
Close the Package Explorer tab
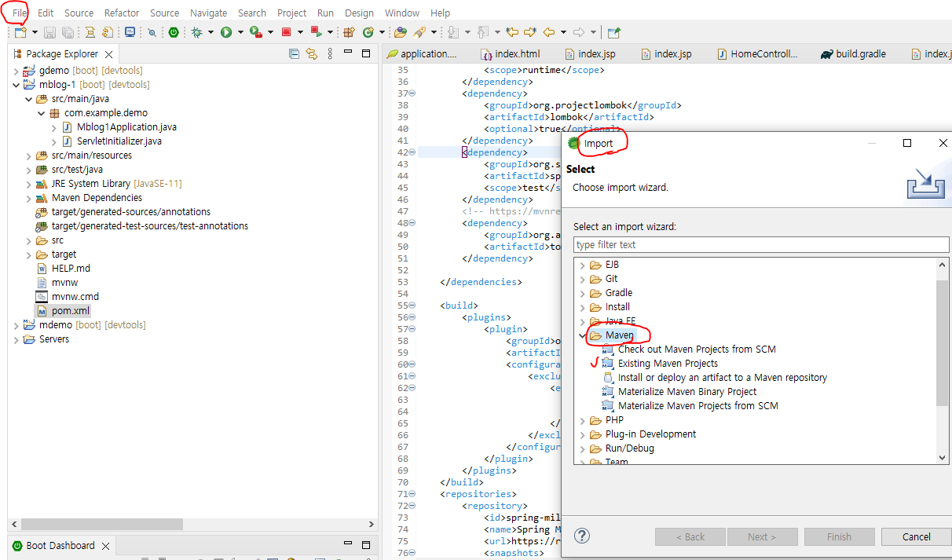[x=108, y=54]
